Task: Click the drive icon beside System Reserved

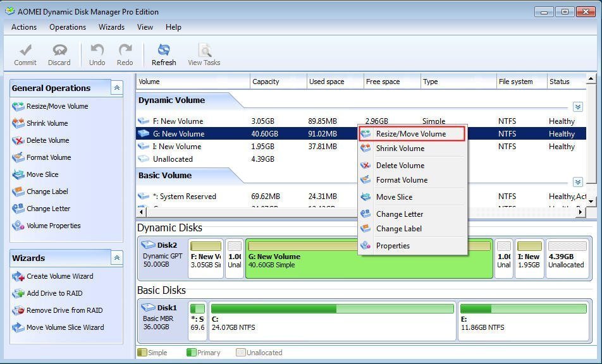Action: click(144, 196)
